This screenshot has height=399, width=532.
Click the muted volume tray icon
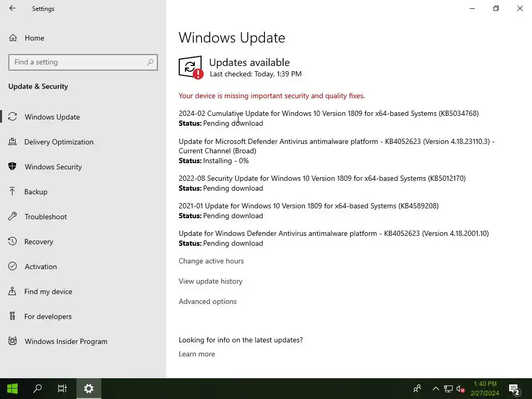[460, 389]
